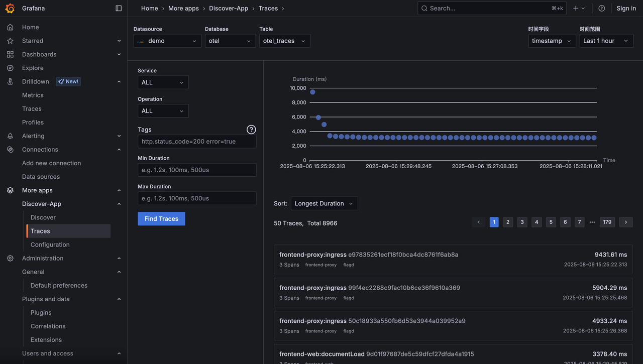The image size is (643, 364).
Task: Open Discover under Discover-App
Action: [43, 217]
